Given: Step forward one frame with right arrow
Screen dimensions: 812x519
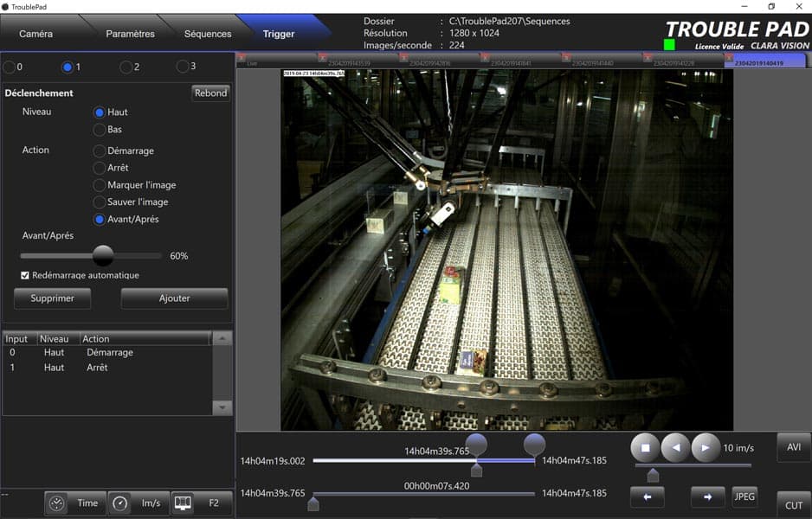Looking at the screenshot, I should [708, 497].
